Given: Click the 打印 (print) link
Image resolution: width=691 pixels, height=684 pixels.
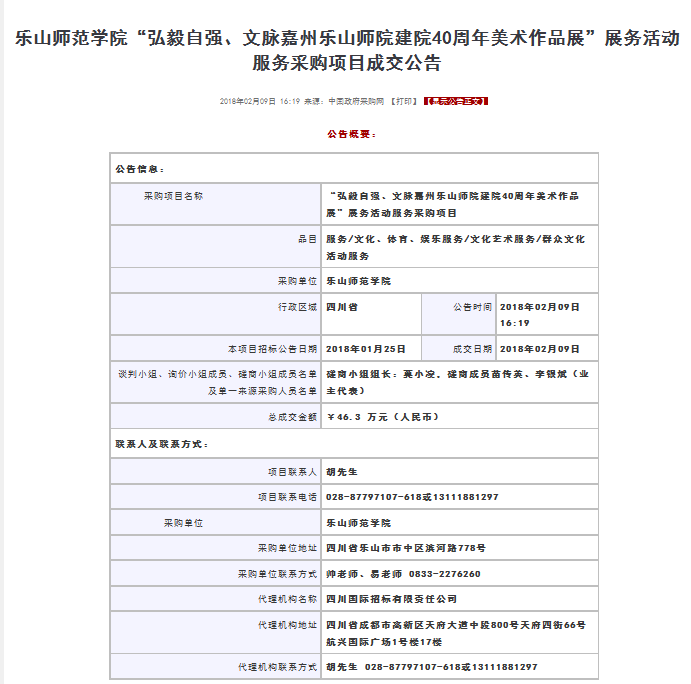Looking at the screenshot, I should click(x=404, y=102).
